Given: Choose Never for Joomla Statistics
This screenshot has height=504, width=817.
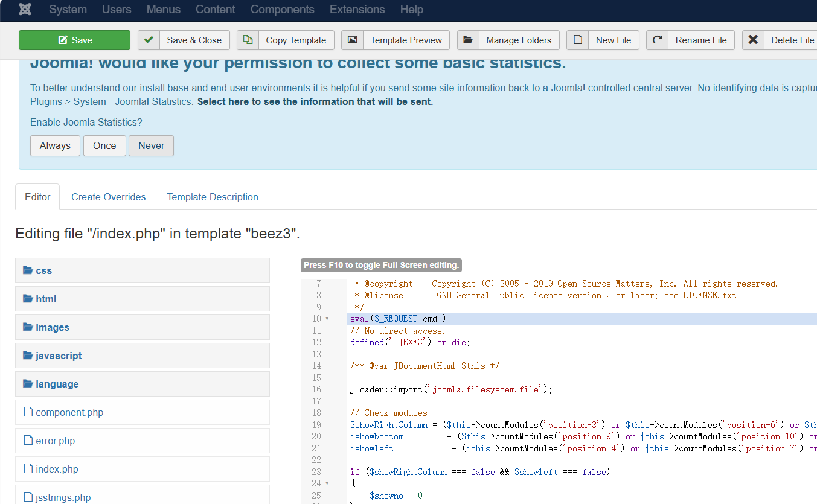Looking at the screenshot, I should click(x=151, y=145).
